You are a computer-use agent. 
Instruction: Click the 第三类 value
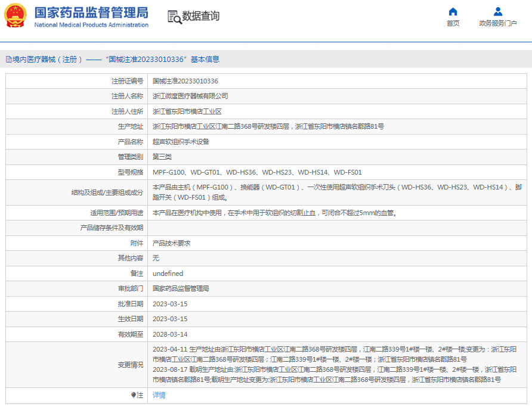162,157
